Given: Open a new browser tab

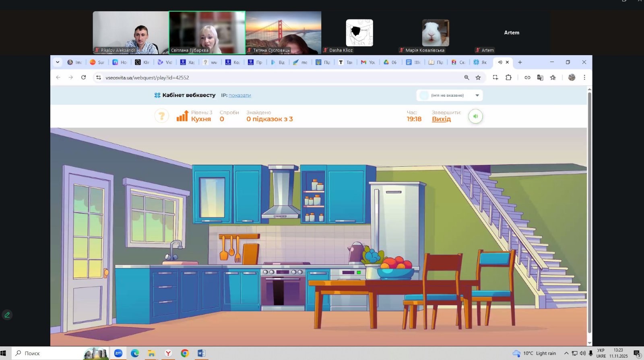Looking at the screenshot, I should (x=520, y=62).
